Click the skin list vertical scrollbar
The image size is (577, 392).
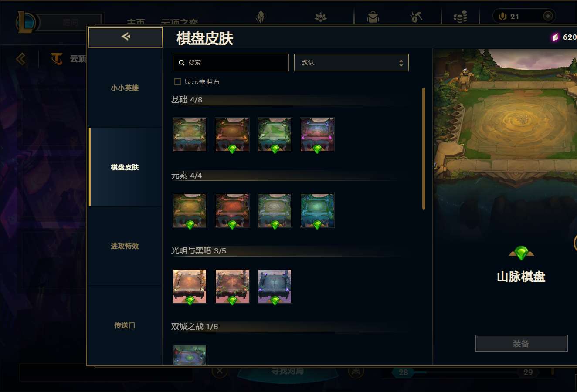(424, 149)
